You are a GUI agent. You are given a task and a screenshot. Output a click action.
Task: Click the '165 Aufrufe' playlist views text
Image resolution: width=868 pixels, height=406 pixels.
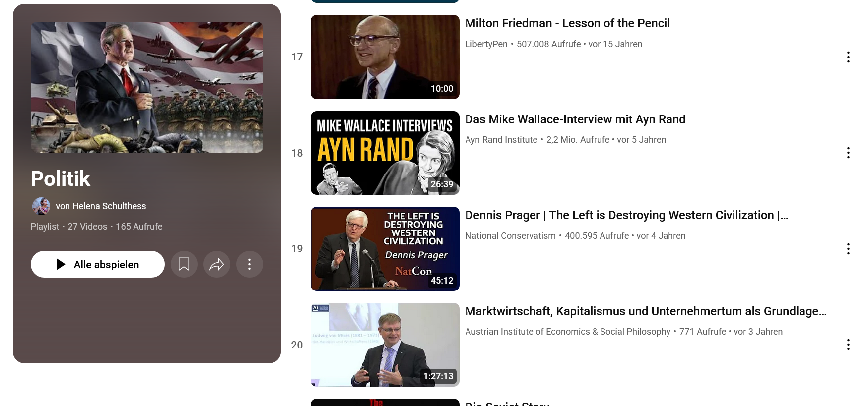(x=139, y=227)
